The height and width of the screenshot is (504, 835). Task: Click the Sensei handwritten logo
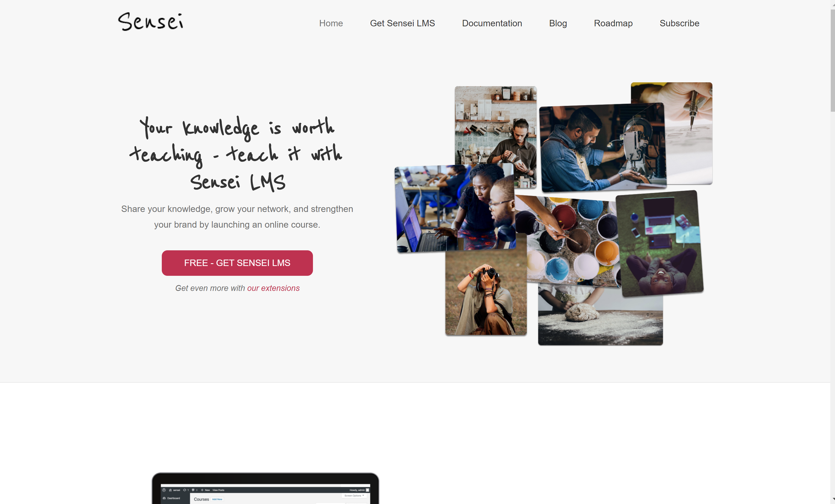[x=151, y=22]
